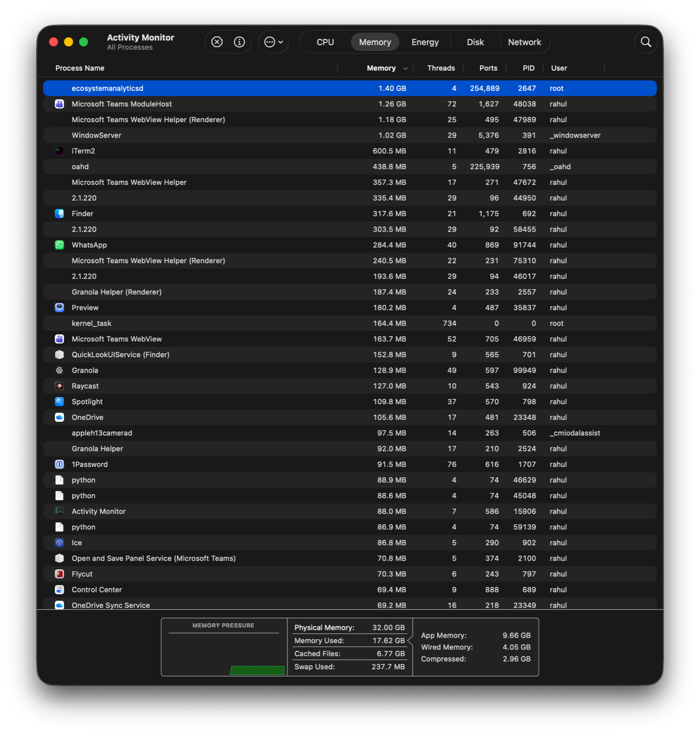This screenshot has width=700, height=734.
Task: Switch to the CPU tab
Action: [x=325, y=42]
